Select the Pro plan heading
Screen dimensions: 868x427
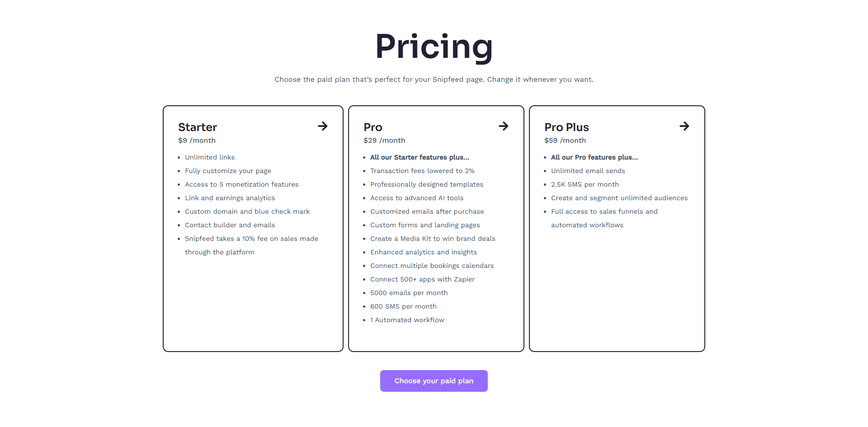[x=373, y=127]
